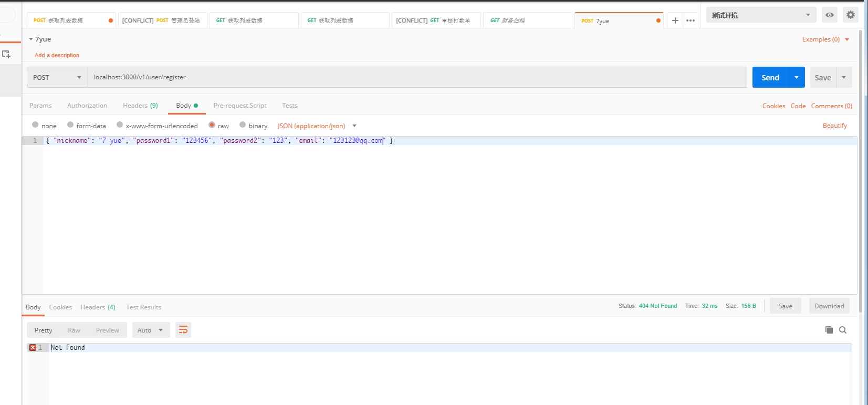The image size is (868, 405).
Task: Open the Send button dropdown arrow
Action: (x=797, y=77)
